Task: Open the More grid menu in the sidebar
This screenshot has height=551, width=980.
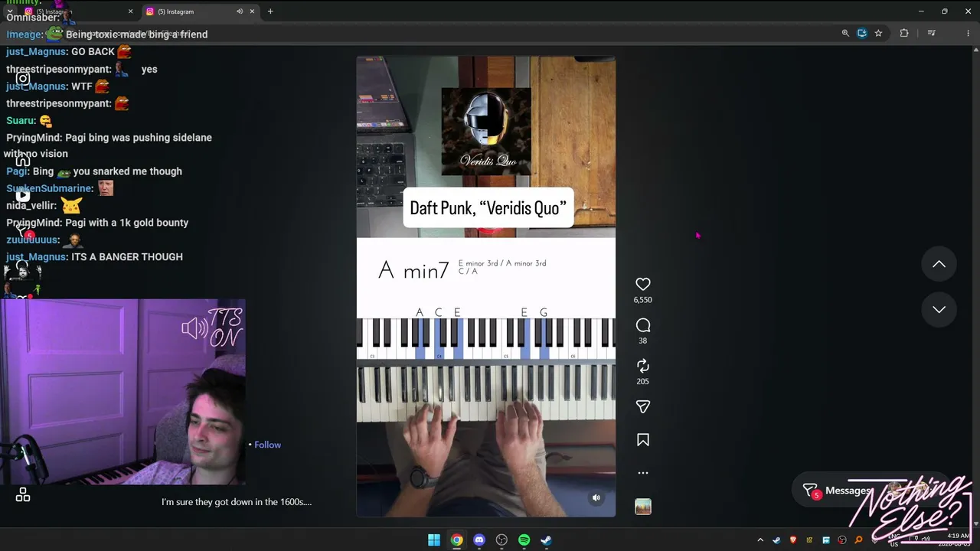Action: (x=23, y=495)
